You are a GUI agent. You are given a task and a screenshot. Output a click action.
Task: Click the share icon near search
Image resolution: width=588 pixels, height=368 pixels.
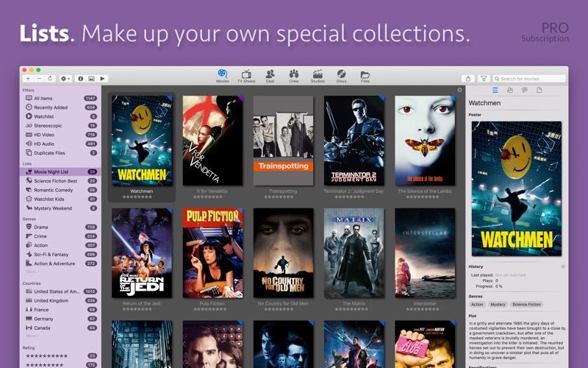click(x=468, y=79)
